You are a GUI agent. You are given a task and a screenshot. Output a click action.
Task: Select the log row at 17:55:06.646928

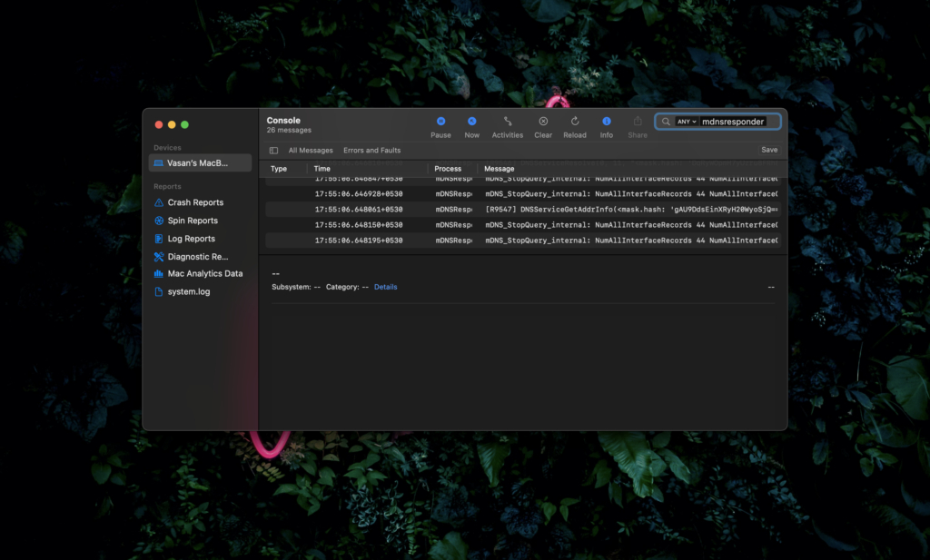523,194
